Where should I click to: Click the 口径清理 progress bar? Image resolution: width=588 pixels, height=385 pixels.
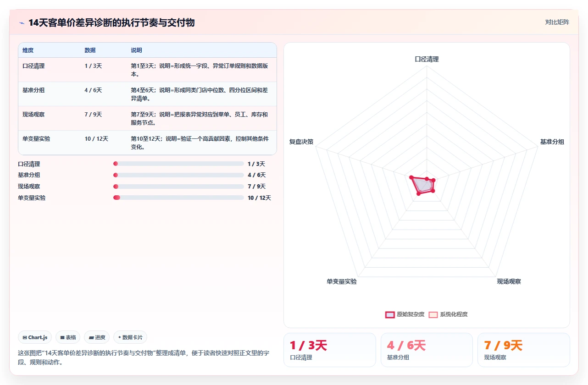tap(178, 164)
